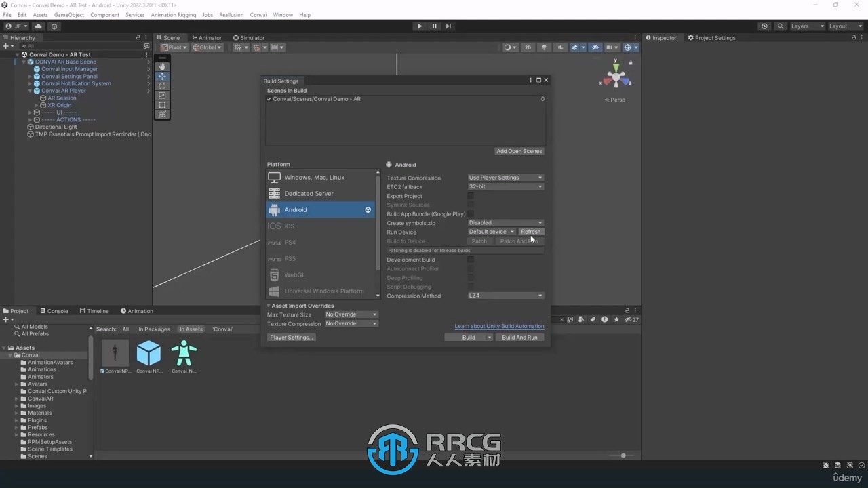This screenshot has height=488, width=868.
Task: Open the Animation Rigging menu
Action: pos(174,14)
